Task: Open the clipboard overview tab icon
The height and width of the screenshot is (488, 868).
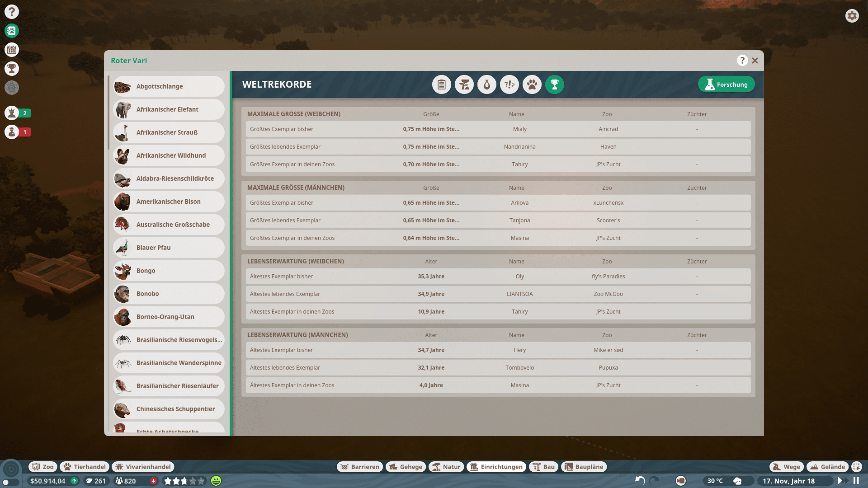Action: (x=441, y=84)
